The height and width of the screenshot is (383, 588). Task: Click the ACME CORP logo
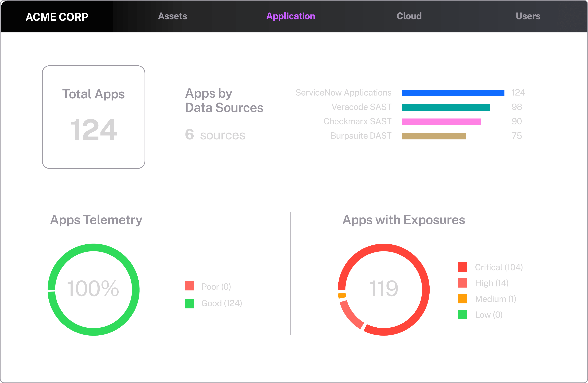click(x=57, y=17)
